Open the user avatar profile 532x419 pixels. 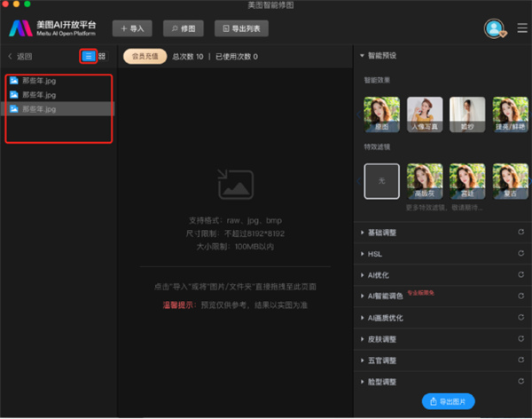pyautogui.click(x=493, y=28)
